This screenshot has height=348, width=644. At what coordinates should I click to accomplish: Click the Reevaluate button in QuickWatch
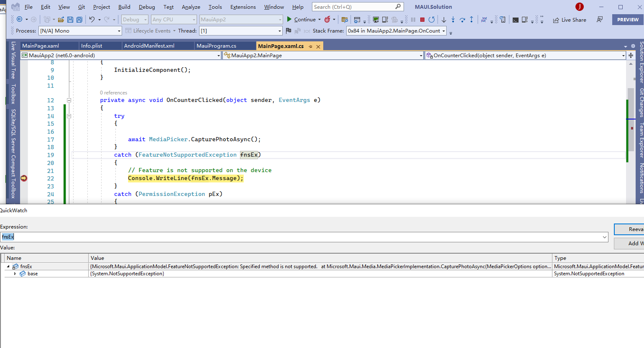[x=629, y=229]
